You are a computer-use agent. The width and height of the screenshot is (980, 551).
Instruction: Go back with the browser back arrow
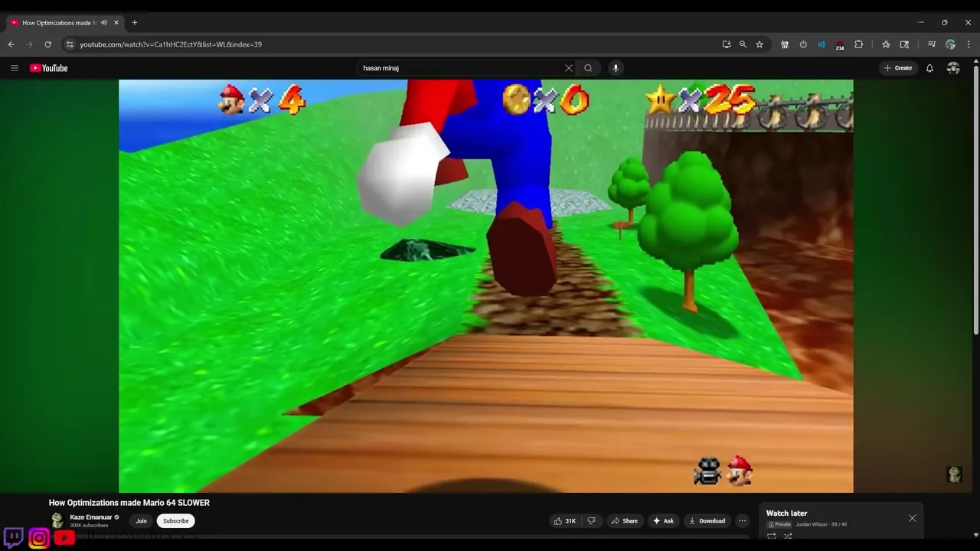point(11,44)
